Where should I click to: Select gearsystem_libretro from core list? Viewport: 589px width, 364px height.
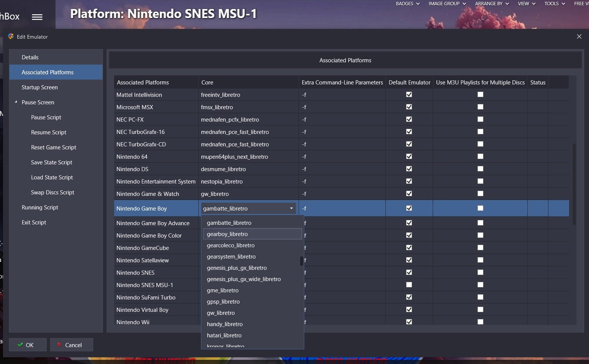tap(252, 256)
